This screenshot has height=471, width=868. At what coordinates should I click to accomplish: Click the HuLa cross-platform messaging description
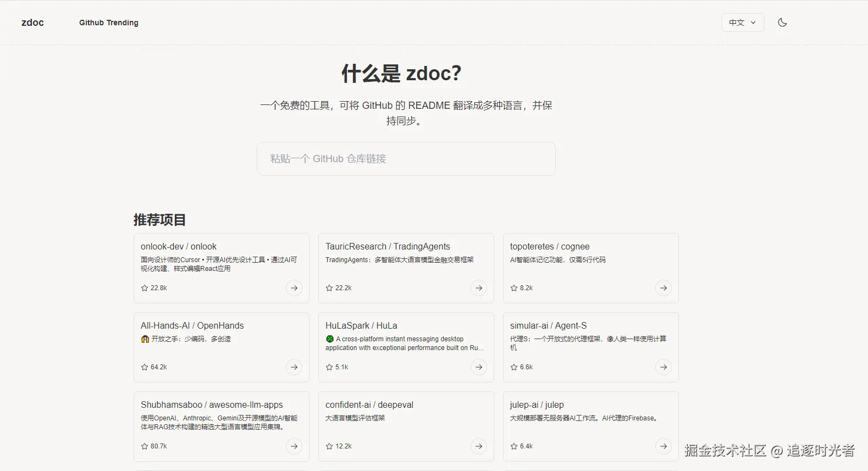(405, 343)
